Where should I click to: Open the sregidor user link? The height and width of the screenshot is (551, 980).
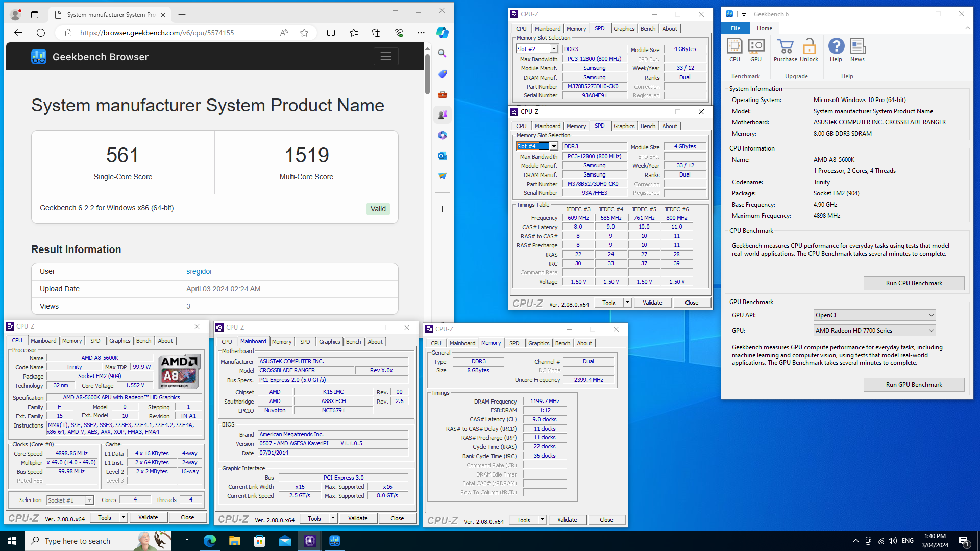199,272
